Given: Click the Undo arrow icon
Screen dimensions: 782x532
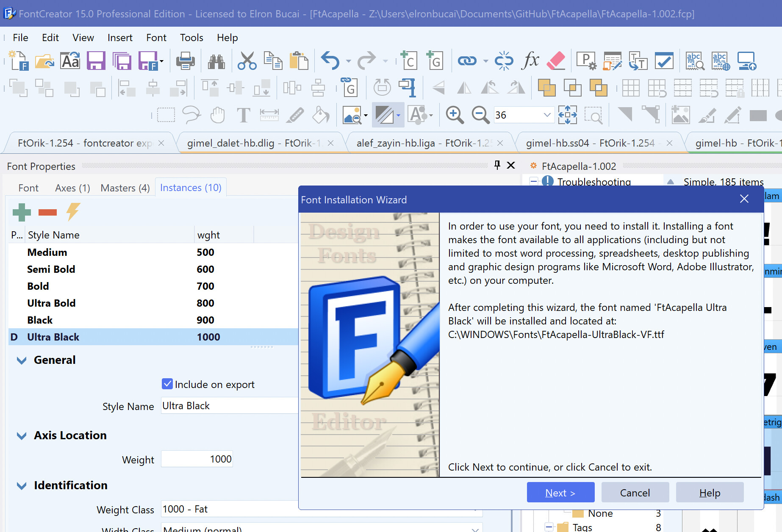Looking at the screenshot, I should coord(330,61).
